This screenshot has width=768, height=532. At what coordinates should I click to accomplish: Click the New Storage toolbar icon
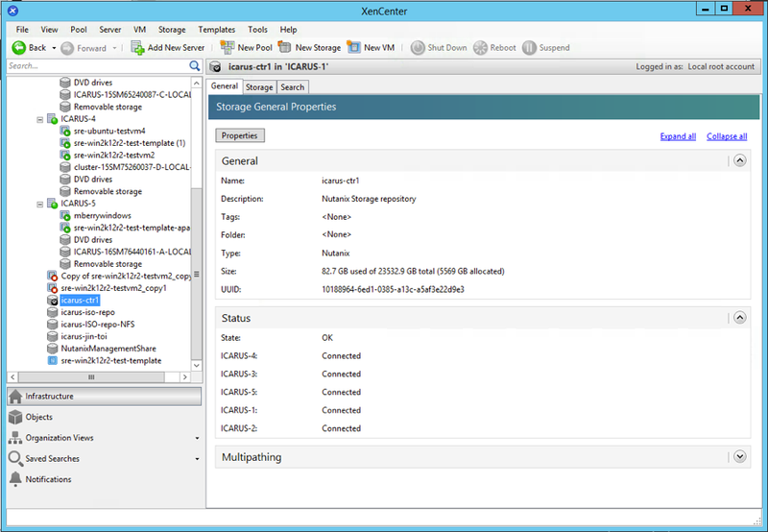284,47
